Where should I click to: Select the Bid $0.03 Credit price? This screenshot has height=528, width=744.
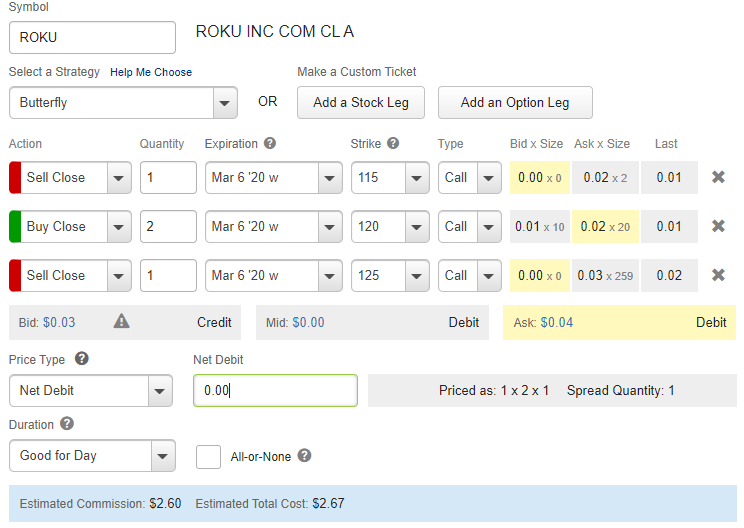coord(125,322)
